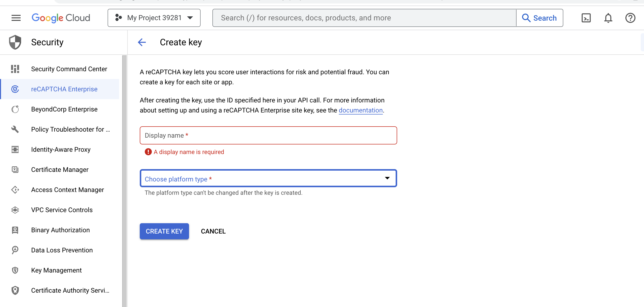Click the Key Management shield icon

click(x=15, y=270)
